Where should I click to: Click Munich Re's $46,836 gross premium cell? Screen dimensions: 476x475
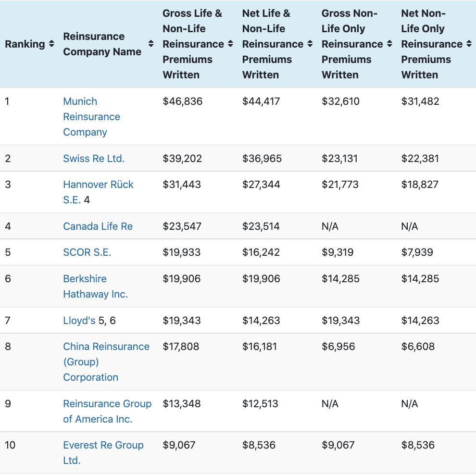[x=183, y=101]
